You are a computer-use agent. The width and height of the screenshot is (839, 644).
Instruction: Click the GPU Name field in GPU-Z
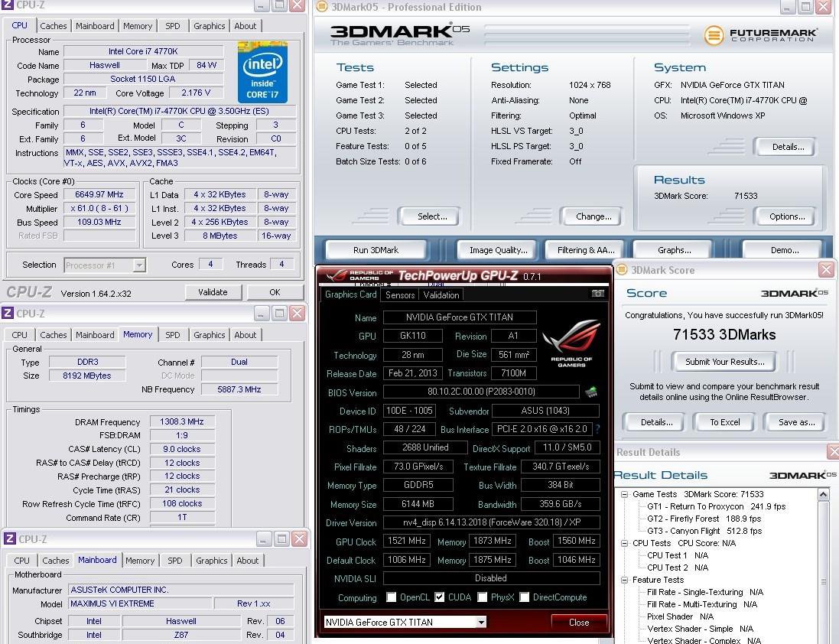pos(459,317)
